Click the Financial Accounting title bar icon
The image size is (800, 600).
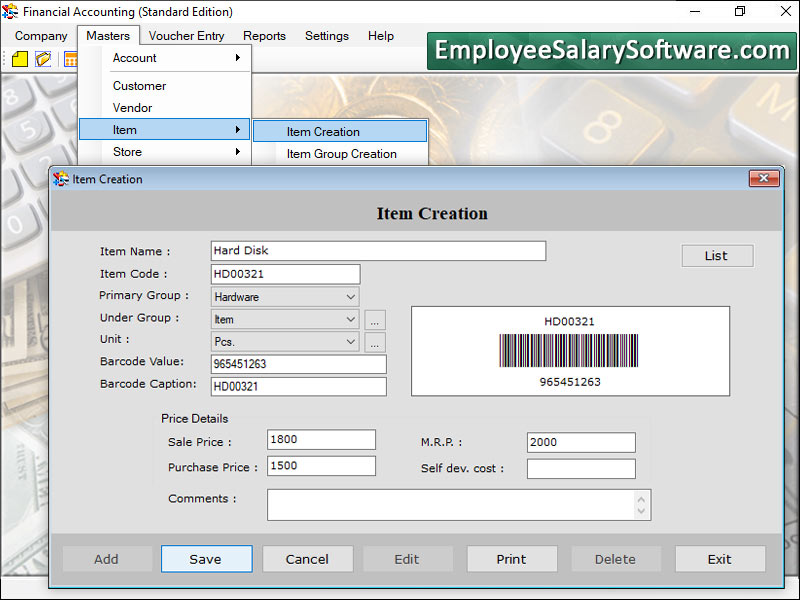point(10,11)
